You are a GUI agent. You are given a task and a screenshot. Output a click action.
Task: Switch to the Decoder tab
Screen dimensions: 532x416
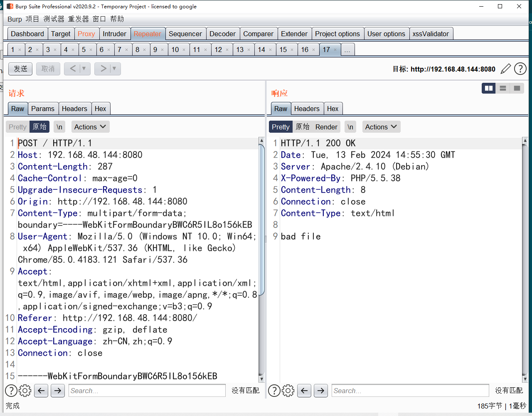(222, 34)
